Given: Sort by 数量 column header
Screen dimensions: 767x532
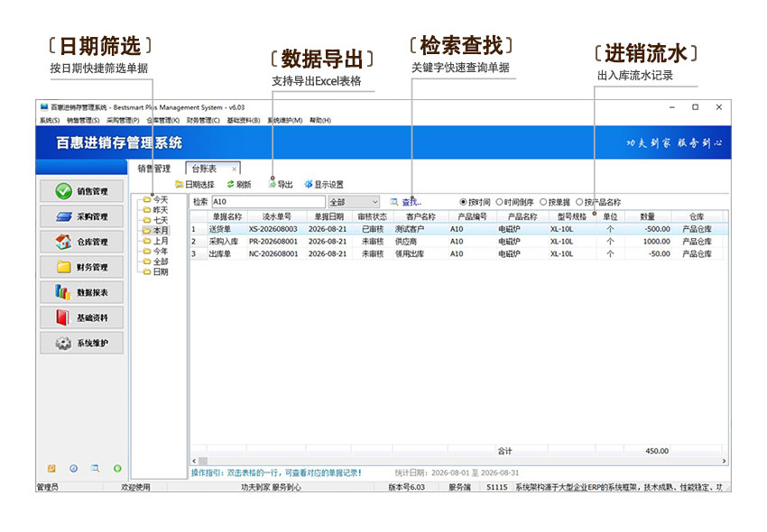Looking at the screenshot, I should pyautogui.click(x=648, y=216).
